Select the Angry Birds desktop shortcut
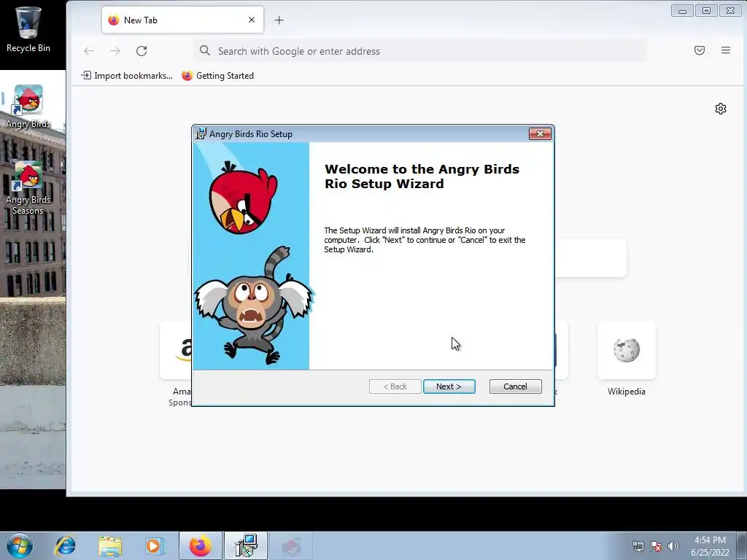Image resolution: width=747 pixels, height=560 pixels. tap(28, 106)
